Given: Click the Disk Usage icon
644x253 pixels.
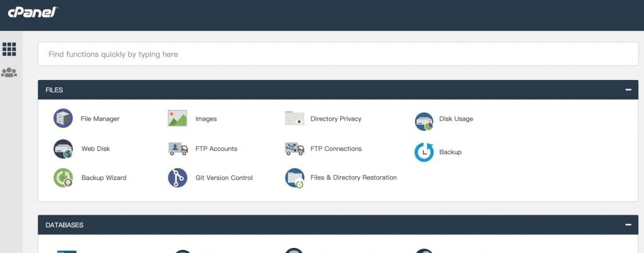Looking at the screenshot, I should tap(425, 121).
